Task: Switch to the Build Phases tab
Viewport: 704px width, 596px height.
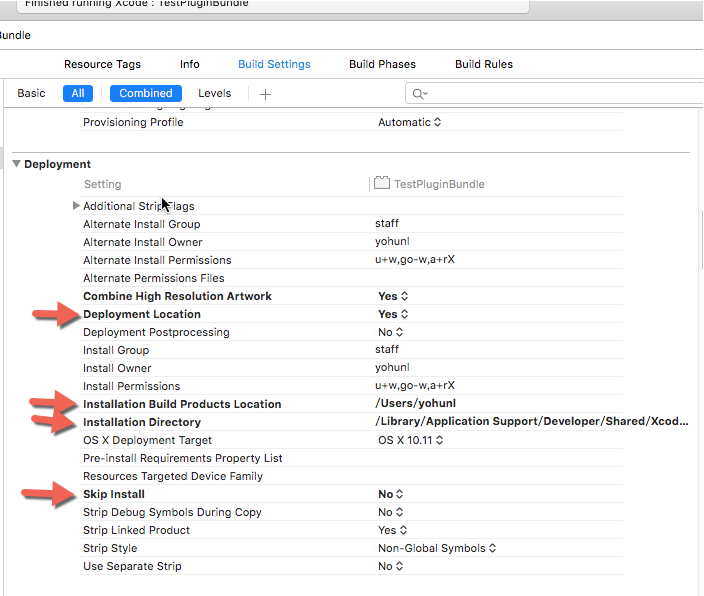Action: click(382, 64)
